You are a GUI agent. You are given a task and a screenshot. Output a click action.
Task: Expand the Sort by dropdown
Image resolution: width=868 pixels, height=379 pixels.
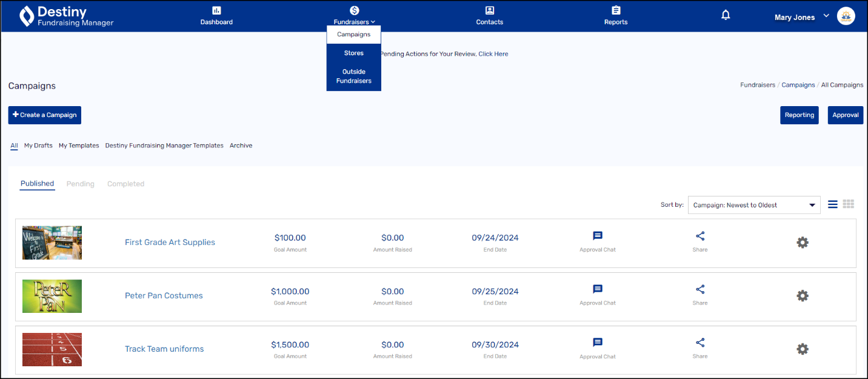pos(753,205)
